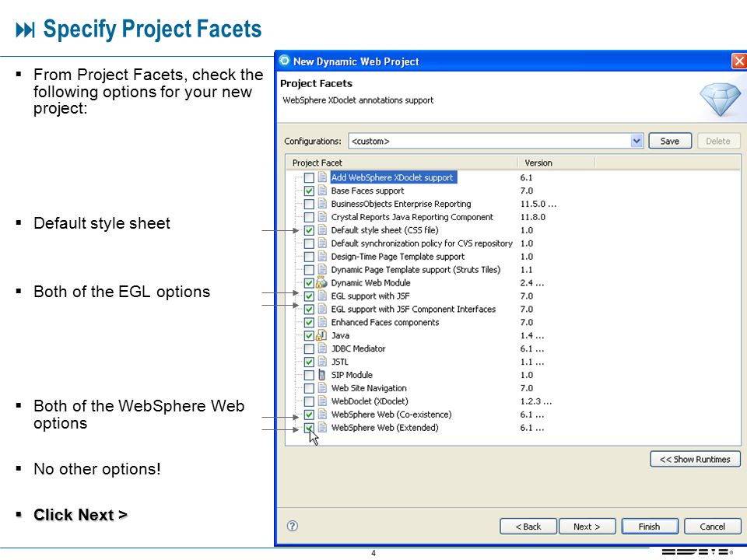Click << Show Runtimes button
Screen dimensions: 747x560
(695, 460)
